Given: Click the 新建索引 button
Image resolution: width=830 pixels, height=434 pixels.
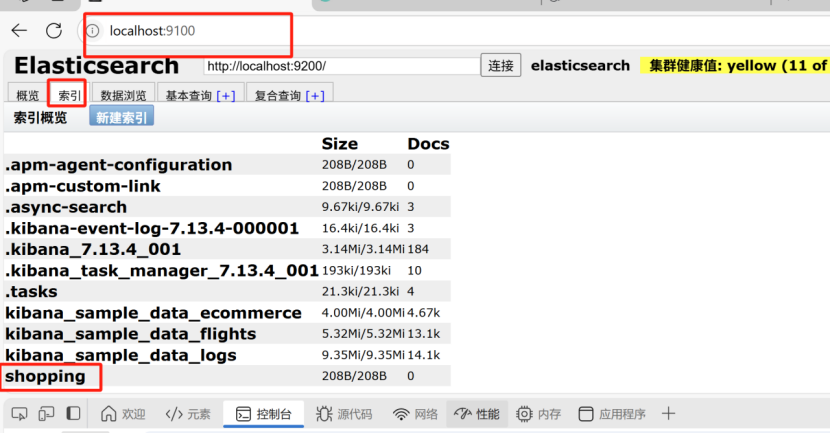Looking at the screenshot, I should tap(122, 117).
